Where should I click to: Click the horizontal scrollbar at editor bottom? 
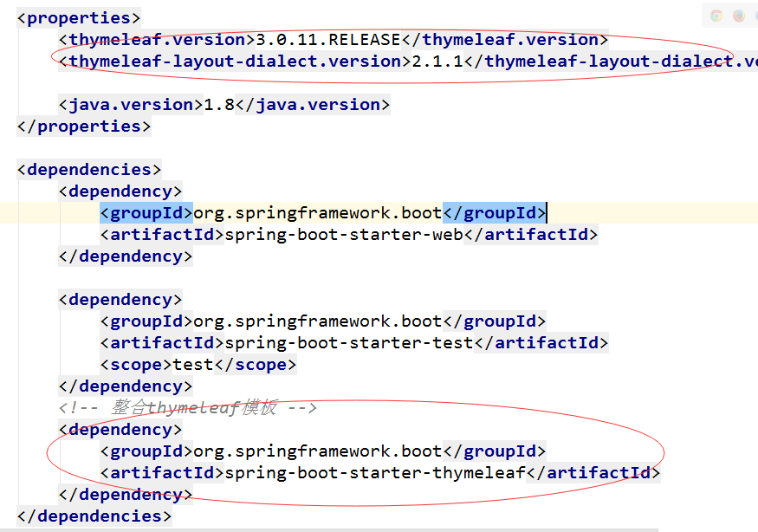(x=328, y=530)
